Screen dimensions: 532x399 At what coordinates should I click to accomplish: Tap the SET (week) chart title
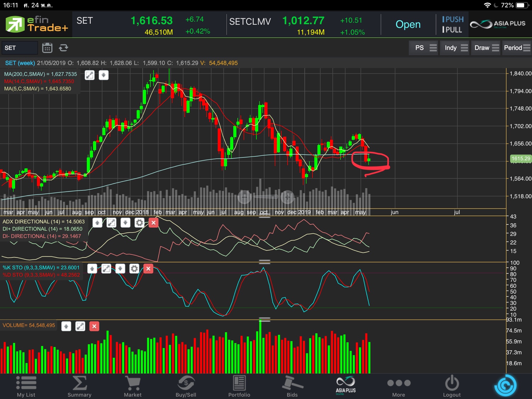[20, 63]
